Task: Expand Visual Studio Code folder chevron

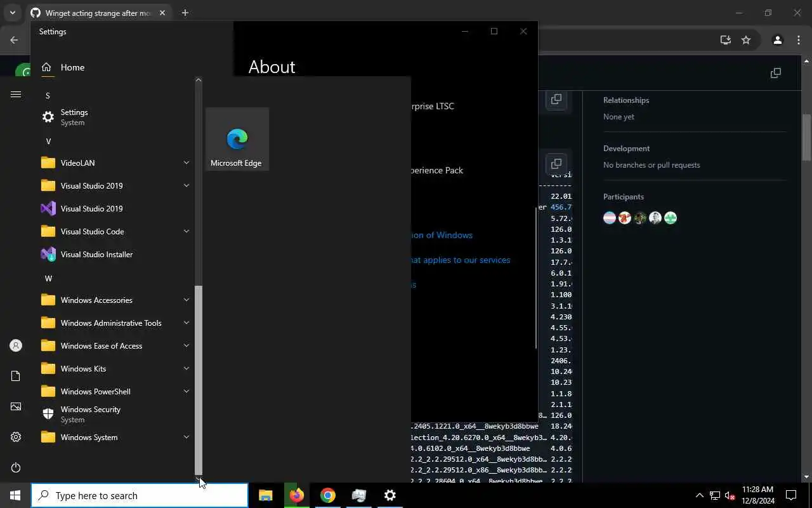Action: (x=187, y=231)
